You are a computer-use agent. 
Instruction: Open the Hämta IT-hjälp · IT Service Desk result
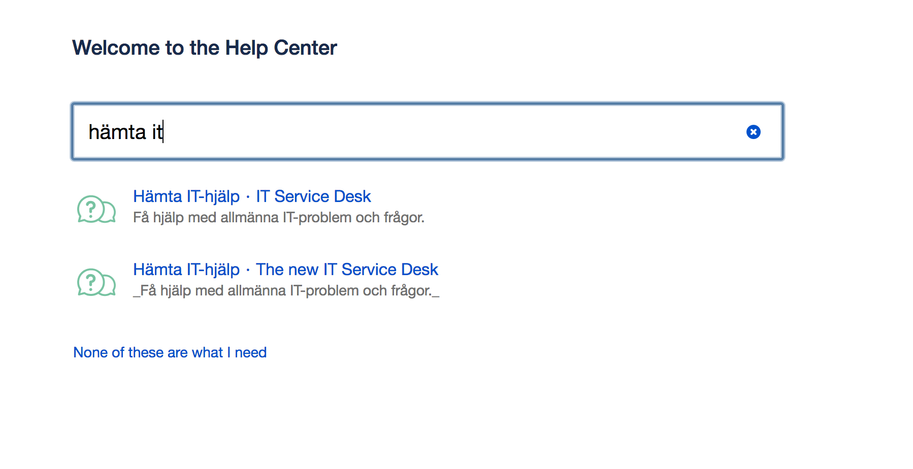coord(252,196)
